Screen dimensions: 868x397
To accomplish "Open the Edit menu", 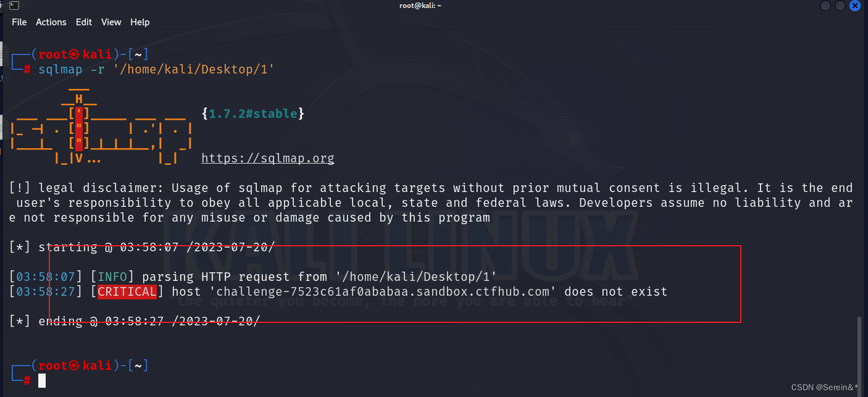I will click(84, 22).
